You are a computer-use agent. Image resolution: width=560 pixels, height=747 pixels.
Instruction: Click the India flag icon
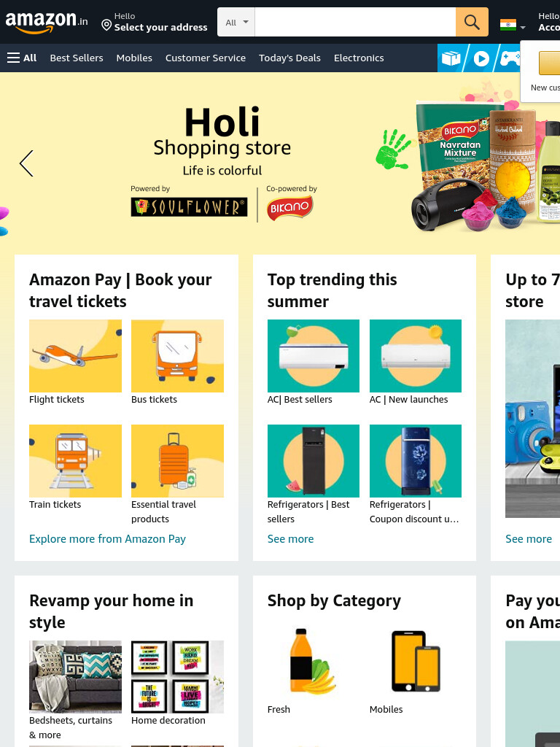point(508,25)
